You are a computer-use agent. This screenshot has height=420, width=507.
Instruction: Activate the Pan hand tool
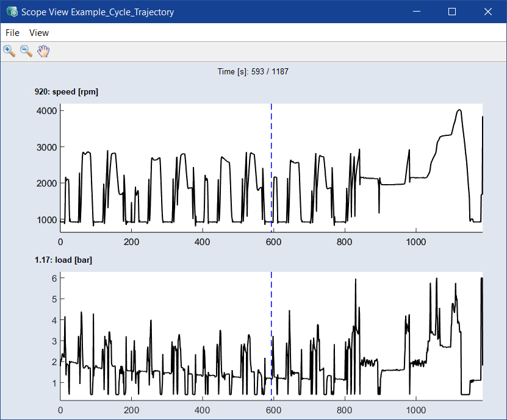(x=43, y=51)
